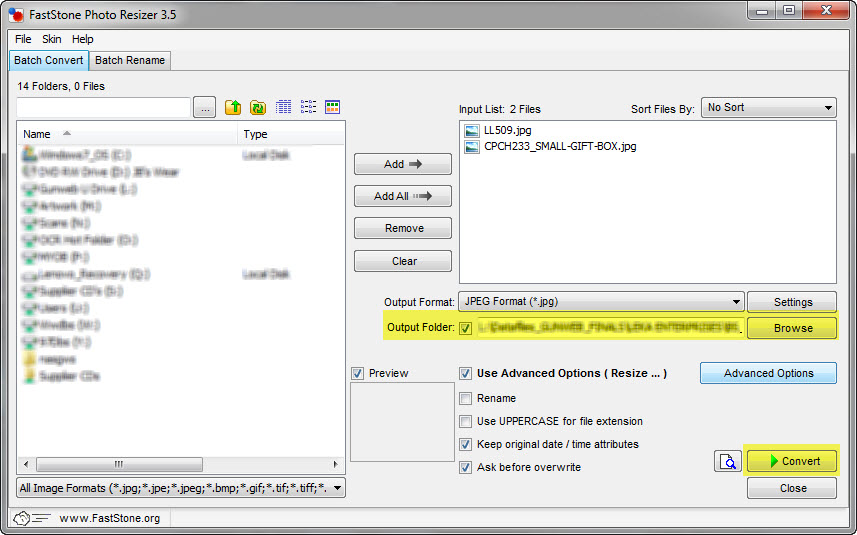Click the FastStone app icon in title bar
The image size is (857, 535).
16,15
